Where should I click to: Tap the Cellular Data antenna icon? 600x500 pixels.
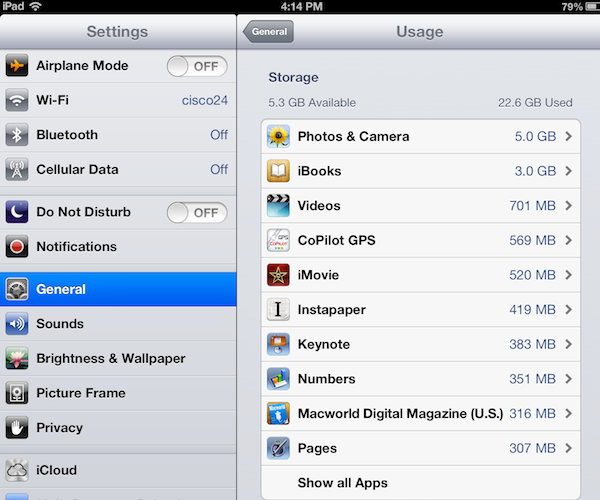[16, 169]
